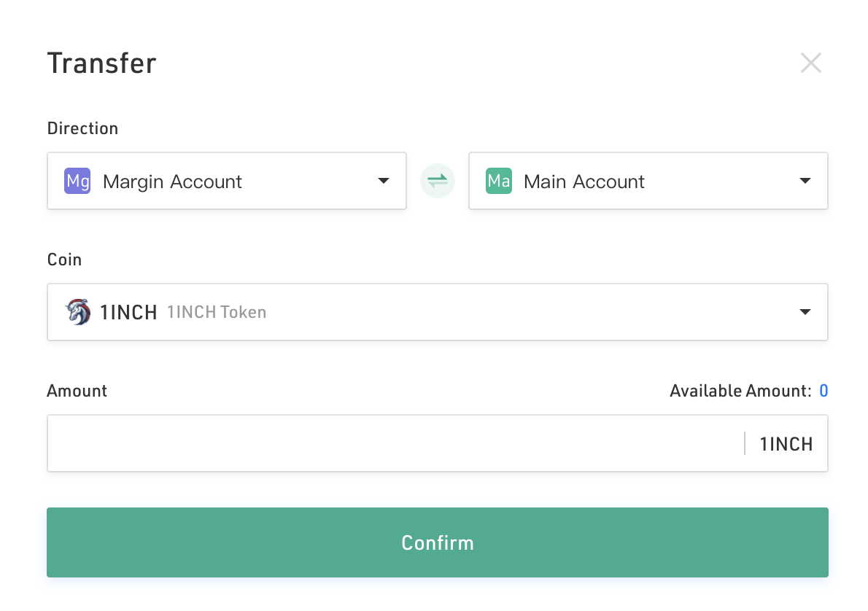Focus the Amount input field
Image resolution: width=868 pixels, height=611 pixels.
pyautogui.click(x=395, y=443)
